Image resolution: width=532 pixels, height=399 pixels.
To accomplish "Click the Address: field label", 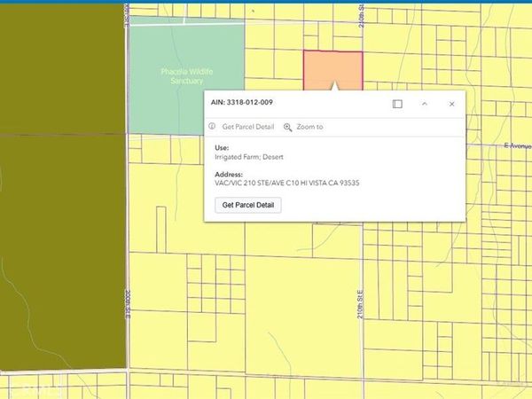I will click(x=229, y=175).
